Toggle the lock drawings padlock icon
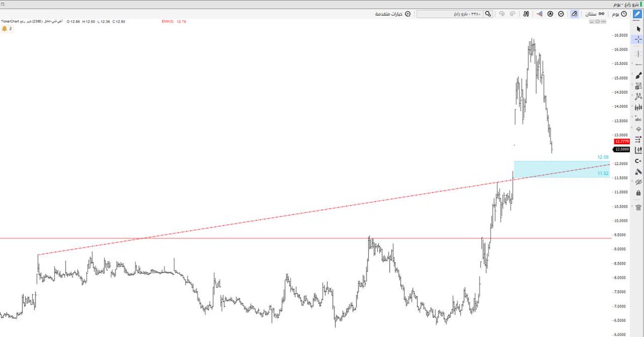This screenshot has width=644, height=337. (x=638, y=193)
